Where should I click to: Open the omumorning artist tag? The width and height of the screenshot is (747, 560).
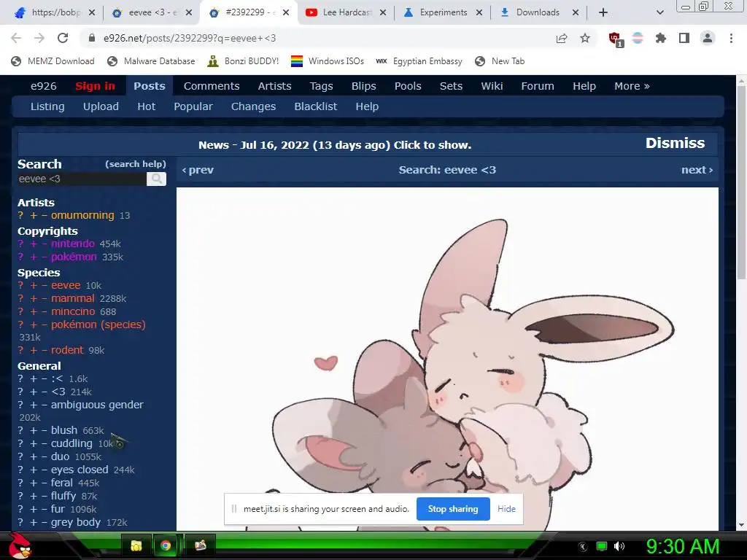pos(82,215)
